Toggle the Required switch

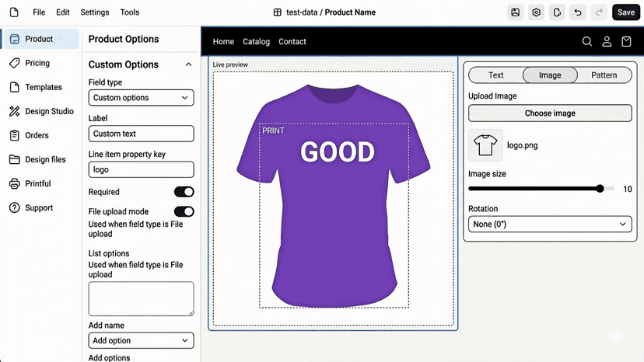pos(184,192)
